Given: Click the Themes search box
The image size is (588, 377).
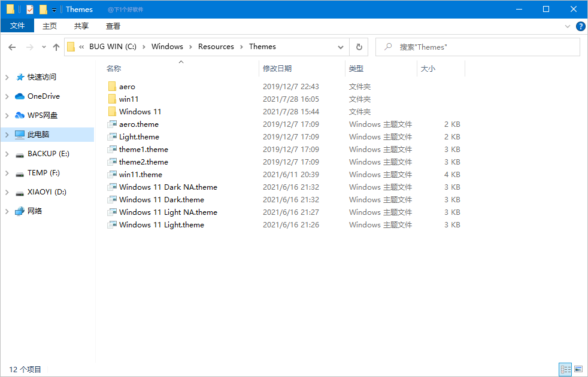Looking at the screenshot, I should [x=478, y=47].
